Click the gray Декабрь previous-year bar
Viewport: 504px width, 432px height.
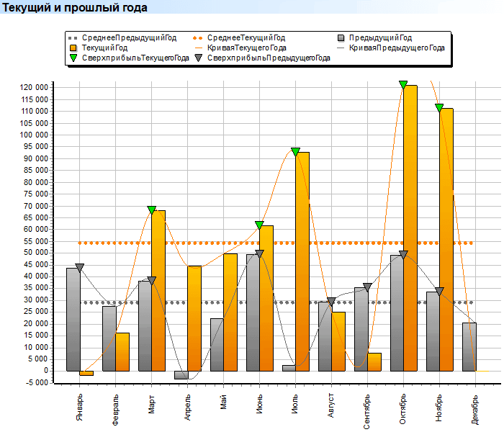click(x=469, y=347)
